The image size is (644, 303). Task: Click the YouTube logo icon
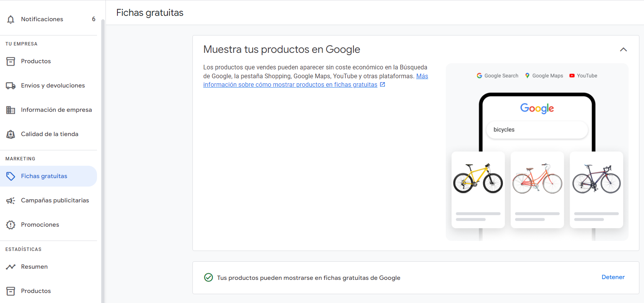pos(572,76)
